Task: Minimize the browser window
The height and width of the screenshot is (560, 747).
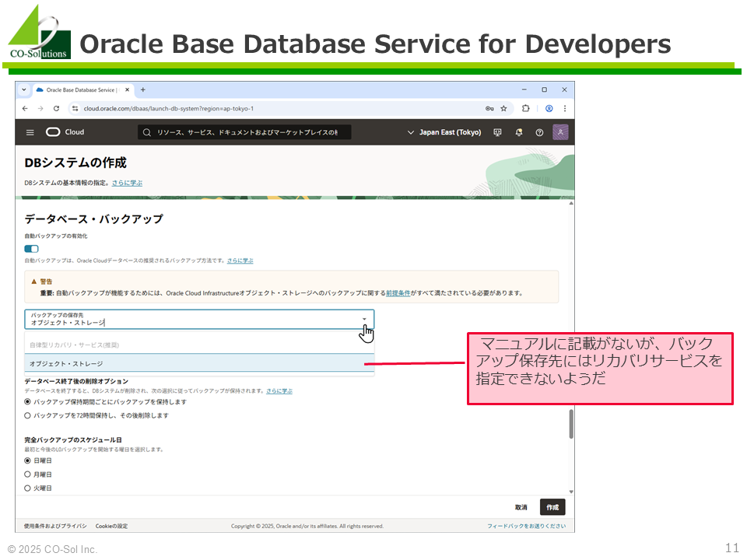Action: click(524, 89)
